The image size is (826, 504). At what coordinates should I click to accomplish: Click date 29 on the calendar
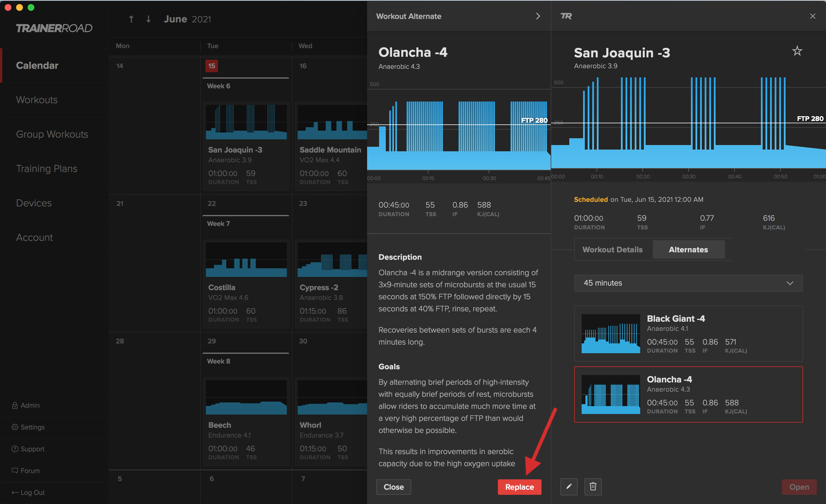212,341
